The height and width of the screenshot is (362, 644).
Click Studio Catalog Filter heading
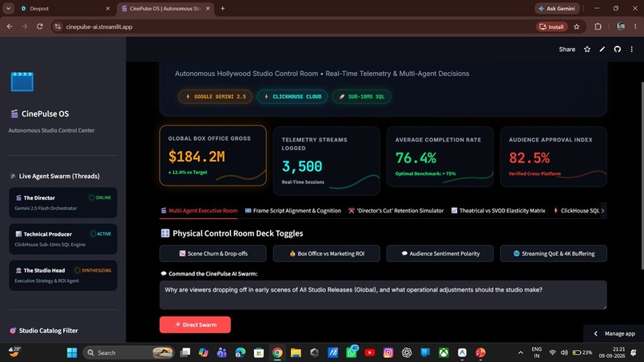coord(43,330)
